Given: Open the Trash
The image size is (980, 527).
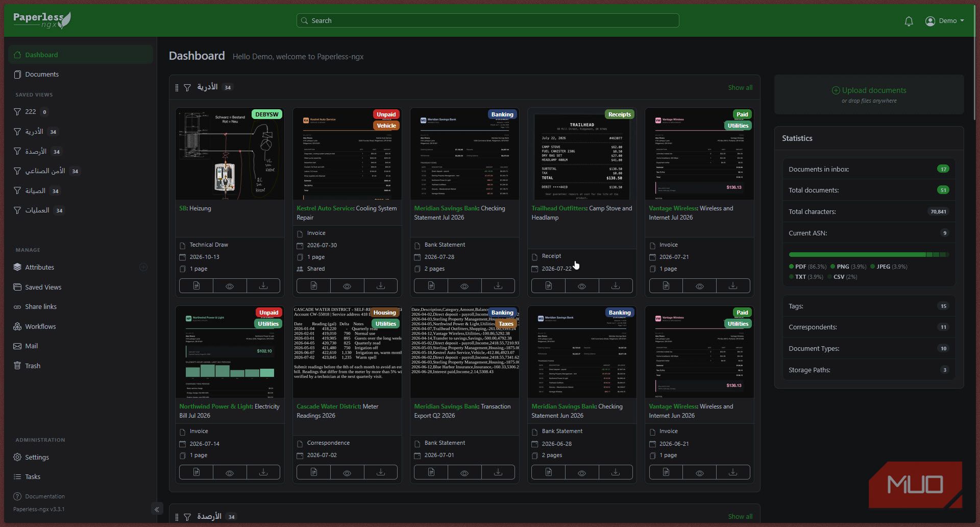Looking at the screenshot, I should (x=33, y=366).
